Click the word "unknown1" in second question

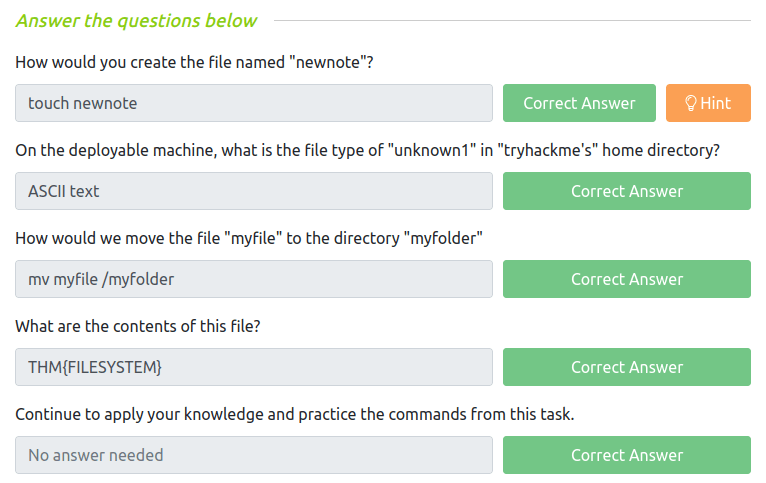pos(431,150)
